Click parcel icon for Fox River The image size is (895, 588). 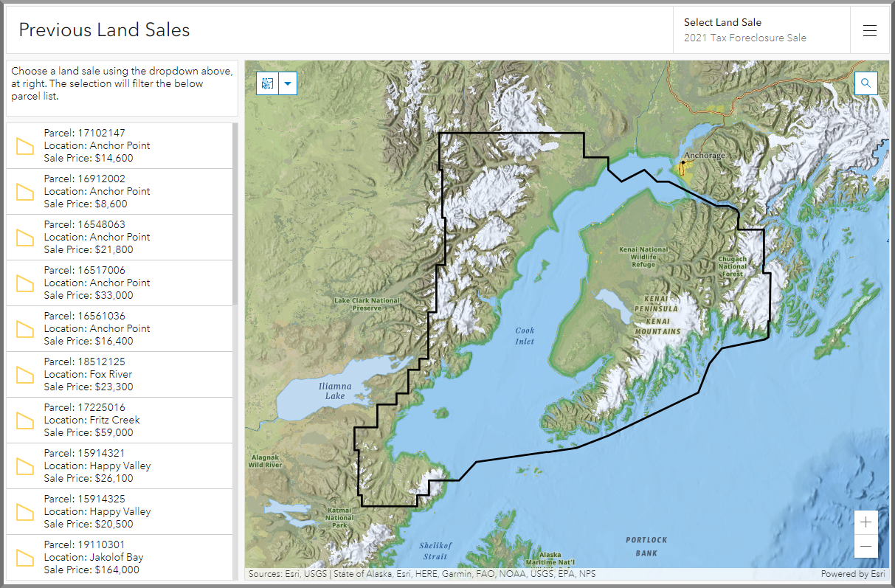tap(26, 375)
